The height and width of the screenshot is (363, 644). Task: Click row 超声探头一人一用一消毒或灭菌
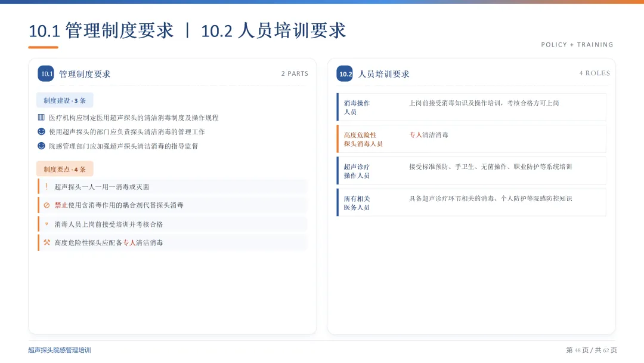pos(172,187)
